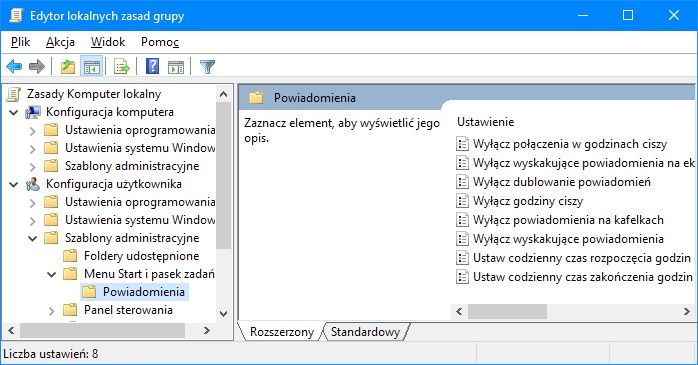This screenshot has width=698, height=365.
Task: Expand Ustawienia oprogramowania under Konfiguracja użytkownika
Action: [x=32, y=203]
